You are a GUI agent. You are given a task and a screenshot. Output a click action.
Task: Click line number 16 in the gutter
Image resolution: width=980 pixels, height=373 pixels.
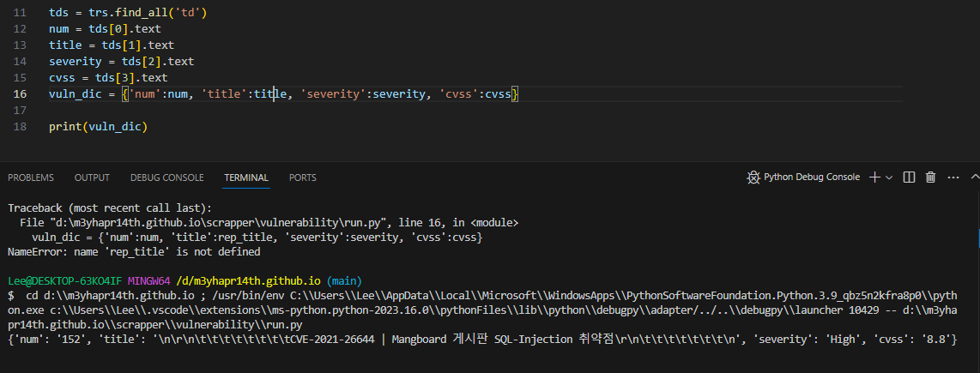click(20, 93)
